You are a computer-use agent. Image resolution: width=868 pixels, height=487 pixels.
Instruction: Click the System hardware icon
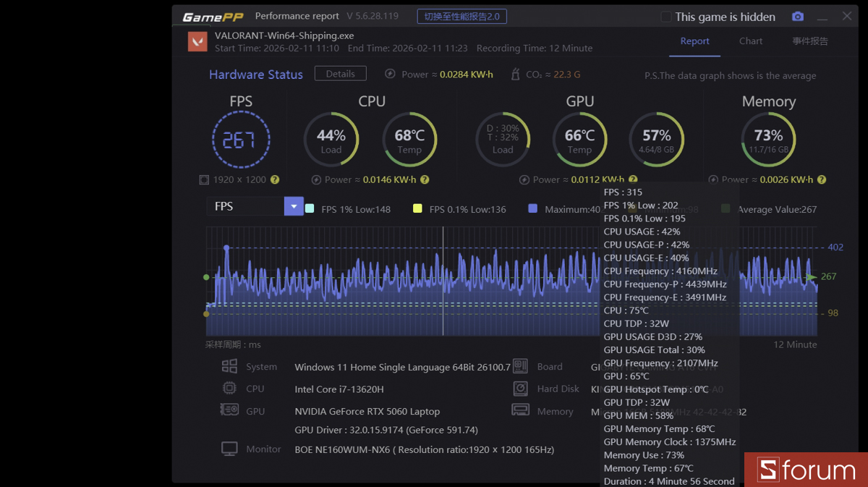click(x=230, y=366)
